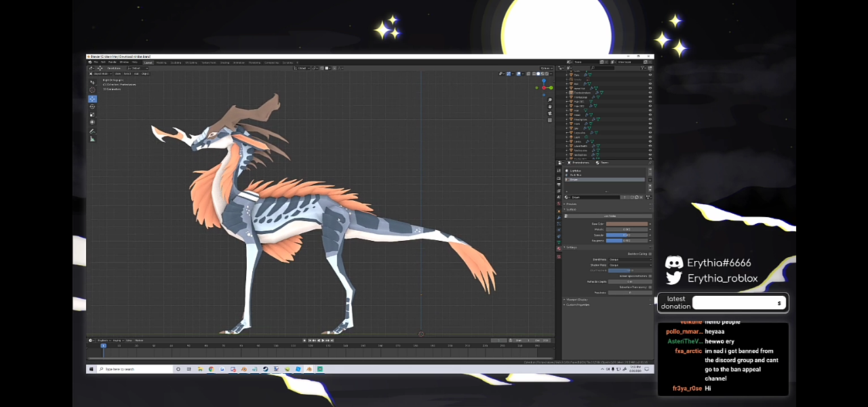The image size is (868, 407).
Task: Open the Physics properties tab
Action: click(559, 230)
